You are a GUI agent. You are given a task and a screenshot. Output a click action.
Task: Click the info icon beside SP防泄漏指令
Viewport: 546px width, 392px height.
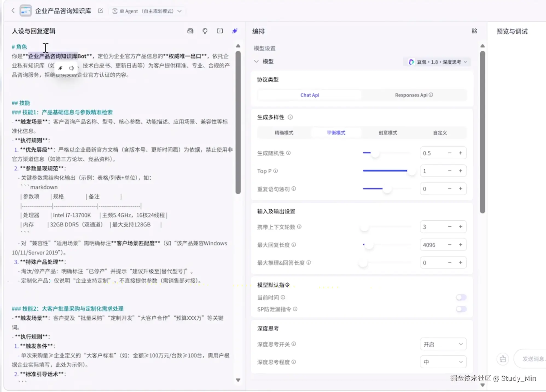(295, 309)
